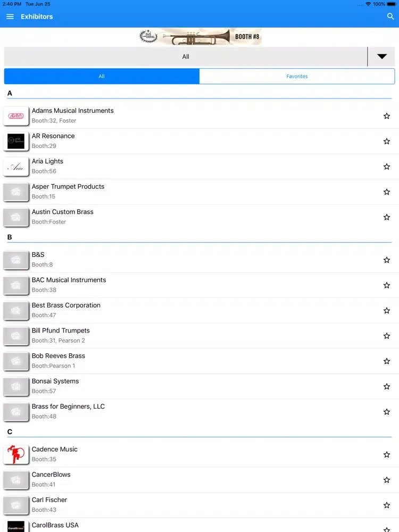Viewport: 399px width, 532px height.
Task: Star the Cadence Music exhibitor
Action: (x=387, y=455)
